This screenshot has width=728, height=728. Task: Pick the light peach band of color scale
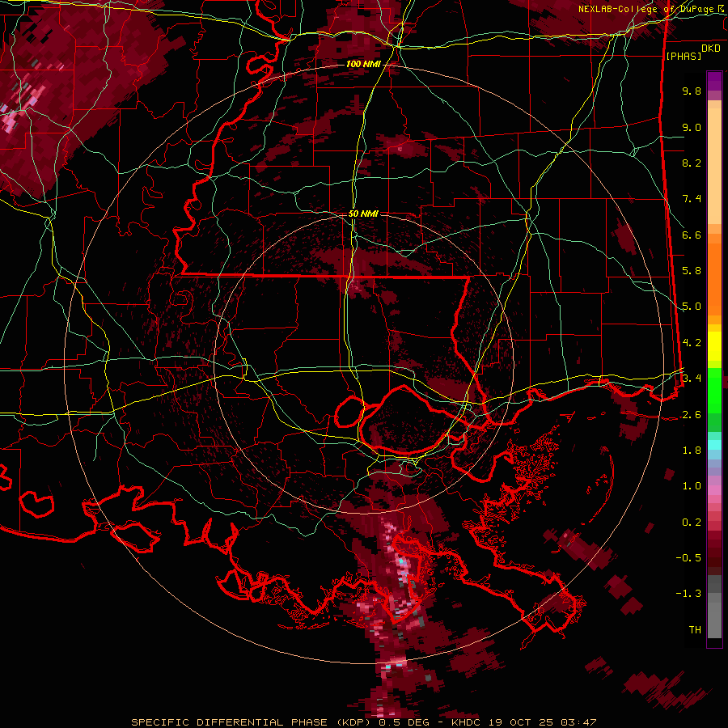pyautogui.click(x=714, y=167)
